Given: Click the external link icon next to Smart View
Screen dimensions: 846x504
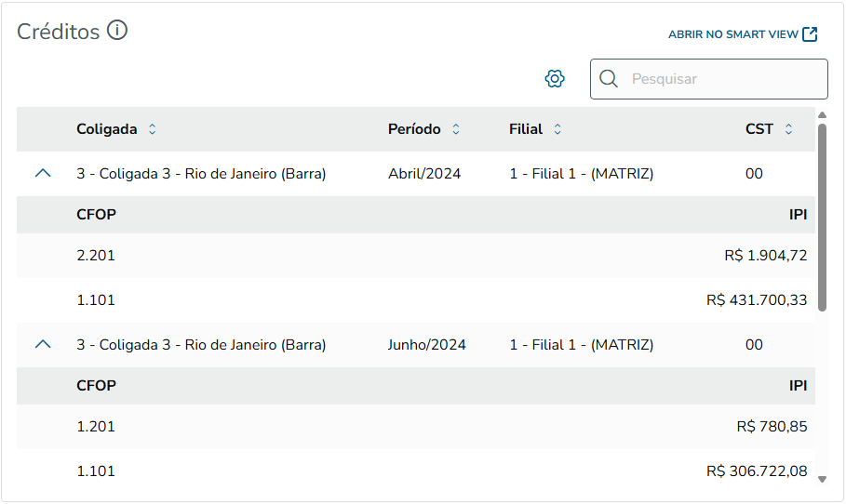Looking at the screenshot, I should (x=810, y=34).
